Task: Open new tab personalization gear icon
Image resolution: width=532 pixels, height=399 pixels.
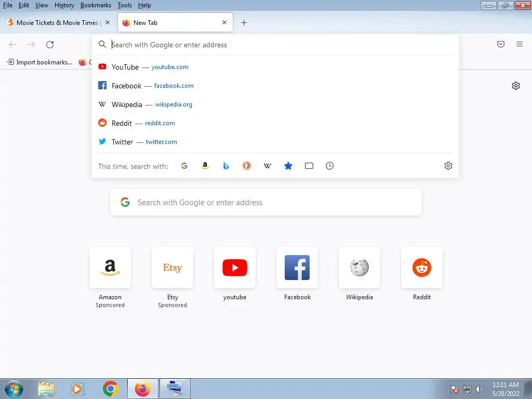Action: pos(516,86)
